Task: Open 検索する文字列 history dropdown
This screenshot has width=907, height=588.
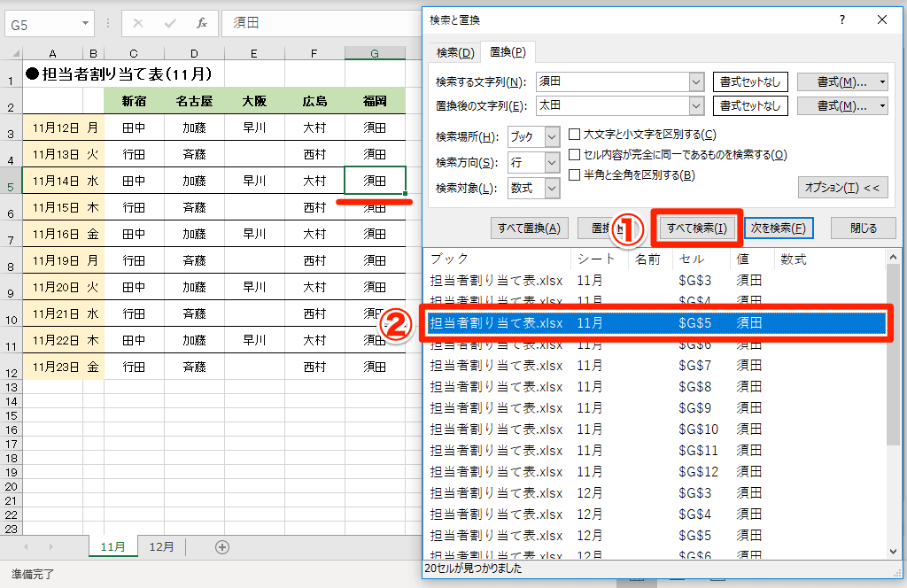Action: coord(696,82)
